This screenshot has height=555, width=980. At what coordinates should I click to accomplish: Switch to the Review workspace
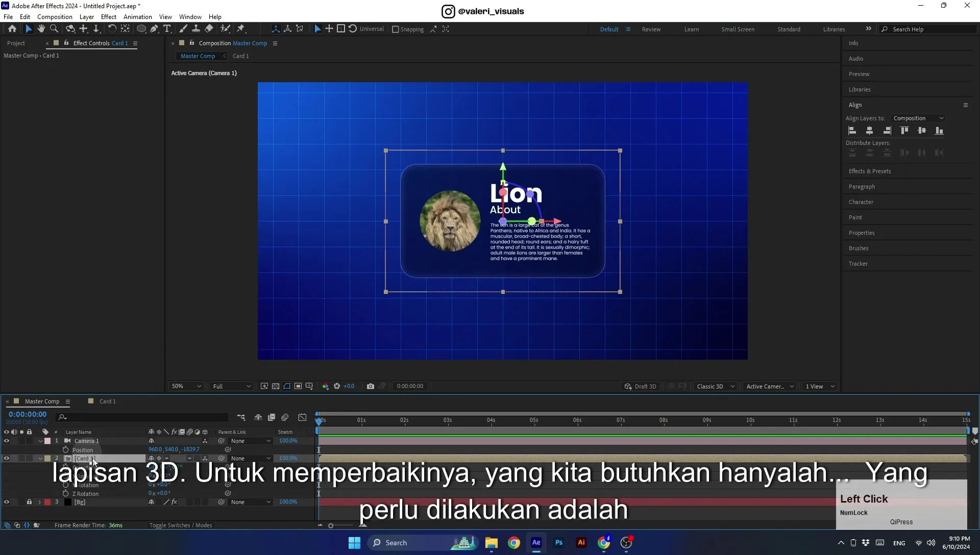click(x=651, y=29)
